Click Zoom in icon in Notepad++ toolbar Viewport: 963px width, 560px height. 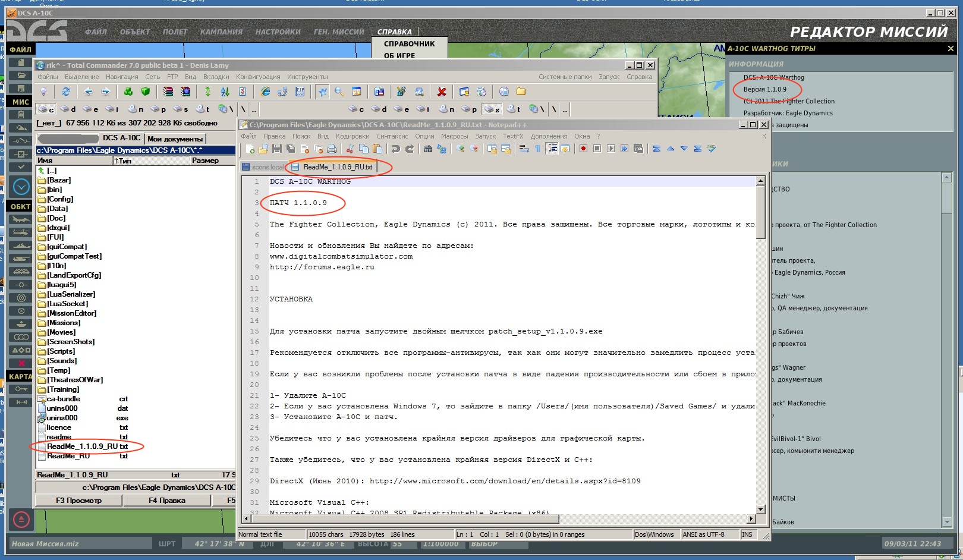460,149
